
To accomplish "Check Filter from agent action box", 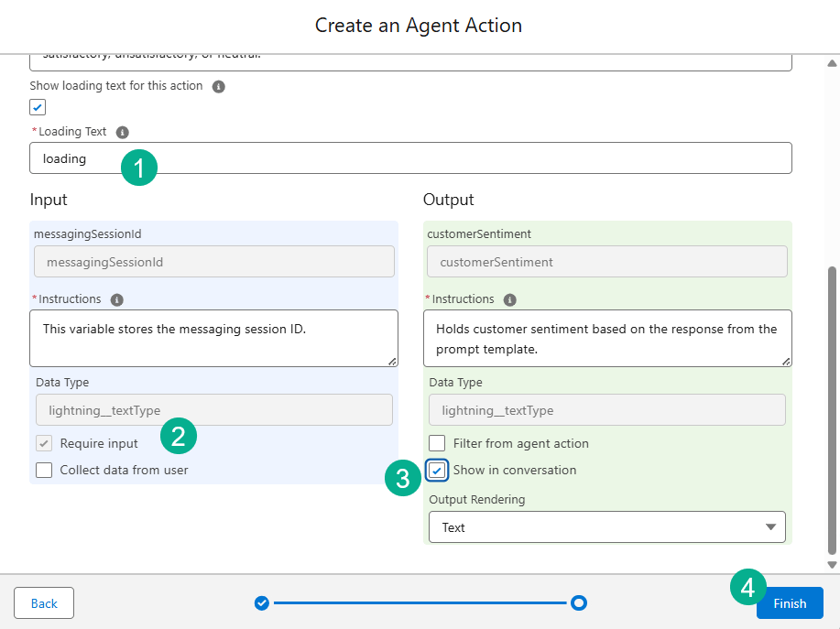I will coord(437,444).
